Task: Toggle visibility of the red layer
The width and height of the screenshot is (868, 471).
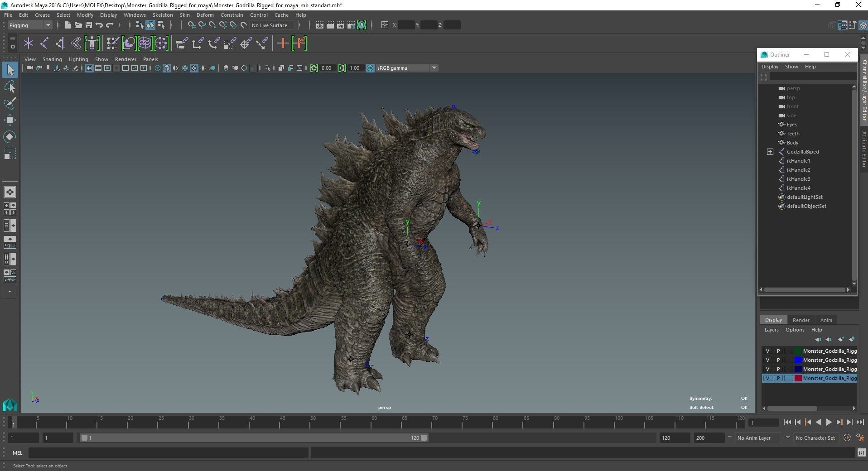Action: tap(767, 378)
